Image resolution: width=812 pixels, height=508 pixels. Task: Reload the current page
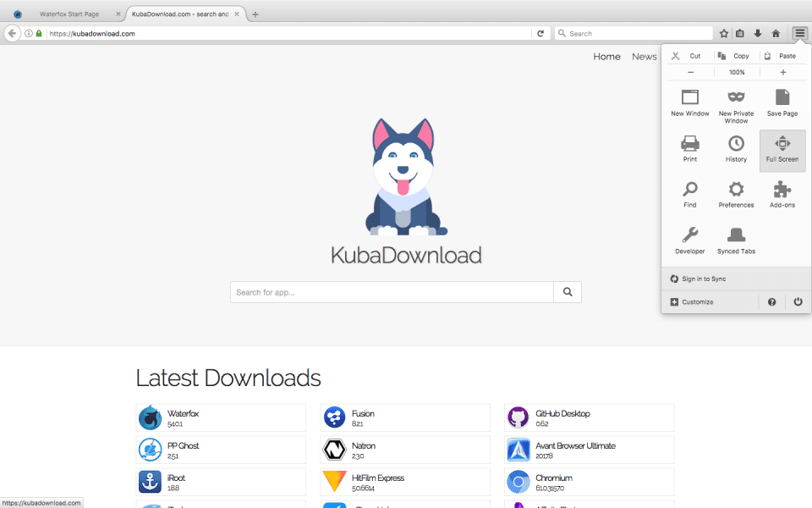(x=540, y=34)
